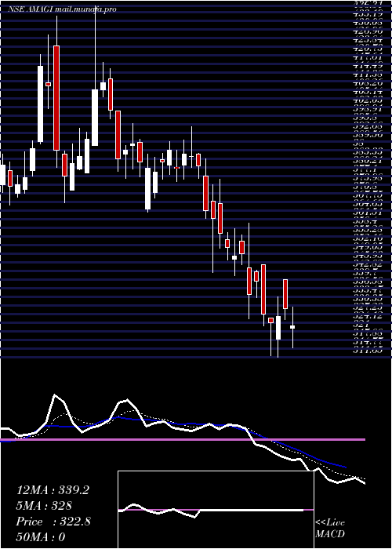Click the "321" price axis label
The width and height of the screenshot is (392, 549).
(x=359, y=325)
